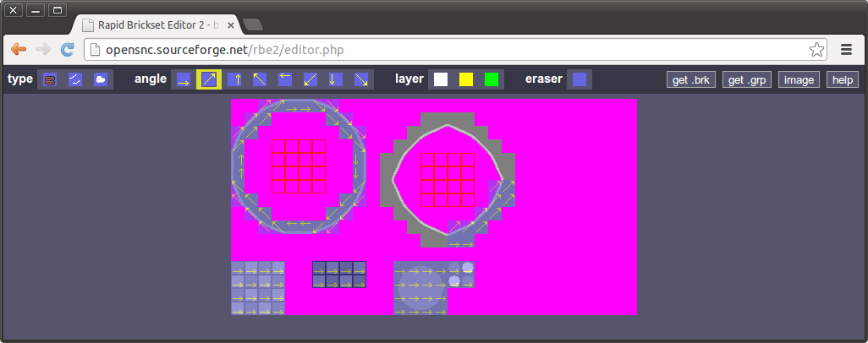Image resolution: width=868 pixels, height=343 pixels.
Task: Reload the page with refresh icon
Action: (x=67, y=50)
